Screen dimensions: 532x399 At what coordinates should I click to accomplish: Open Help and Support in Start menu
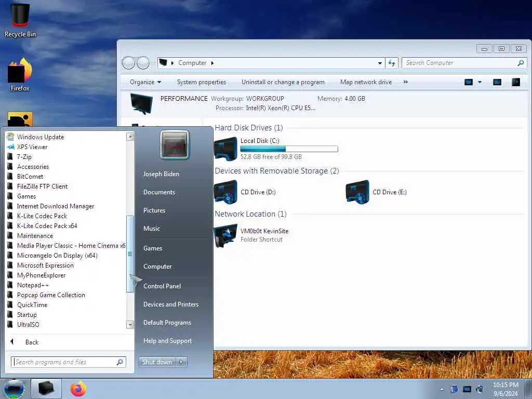click(167, 341)
